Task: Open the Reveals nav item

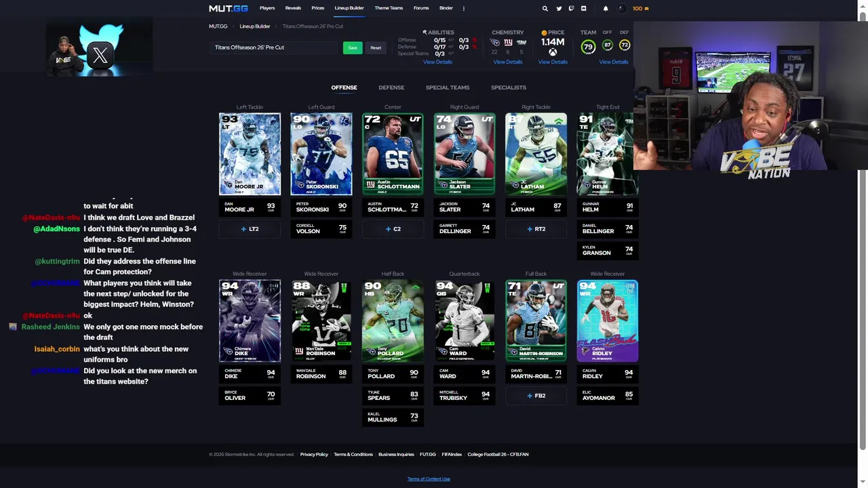Action: click(x=293, y=8)
